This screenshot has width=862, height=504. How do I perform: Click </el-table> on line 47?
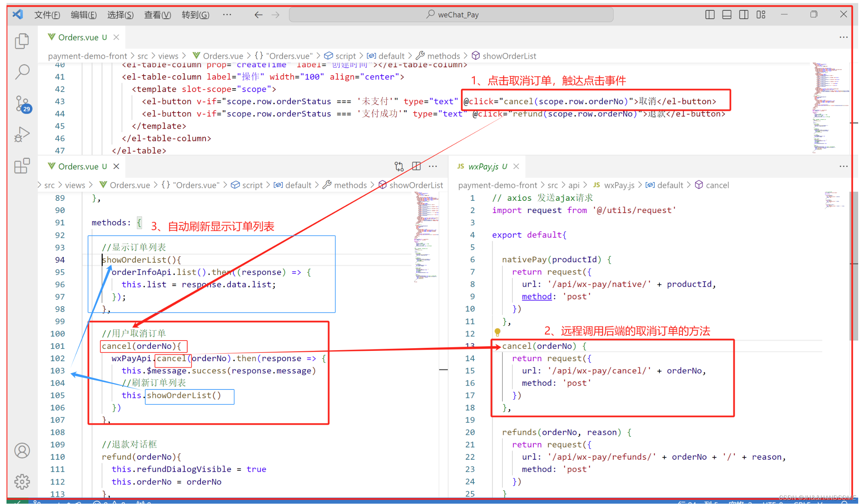coord(139,150)
